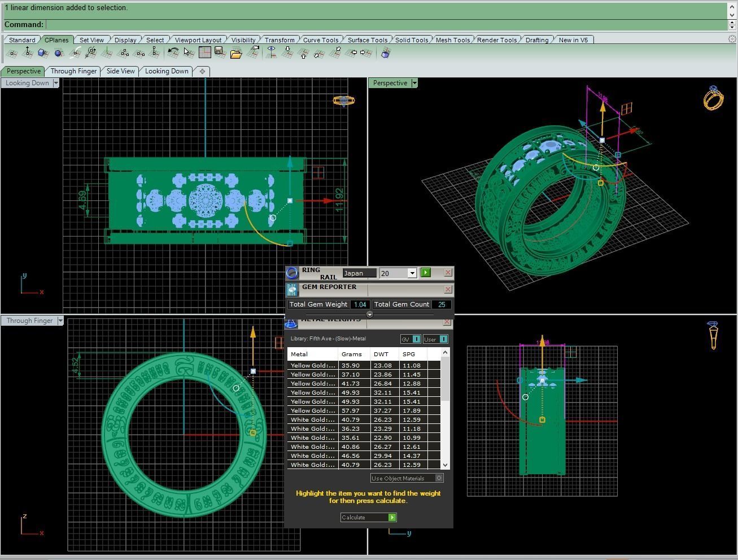Click the metal table scroll-up arrow
Screen dimensions: 738x560
(446, 353)
